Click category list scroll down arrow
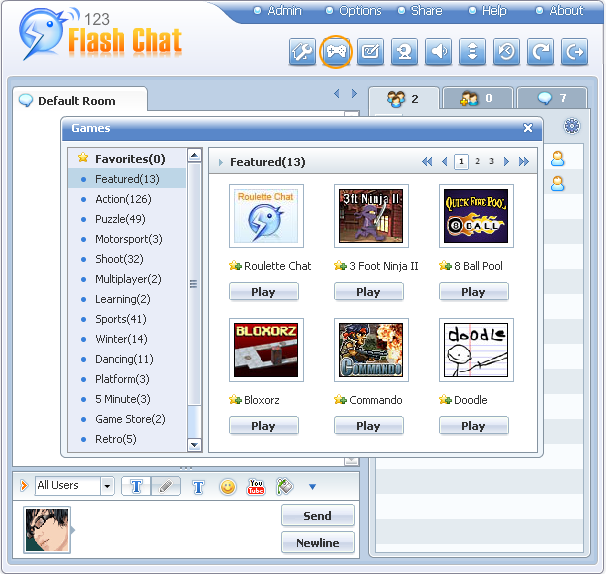This screenshot has height=574, width=606. (194, 445)
